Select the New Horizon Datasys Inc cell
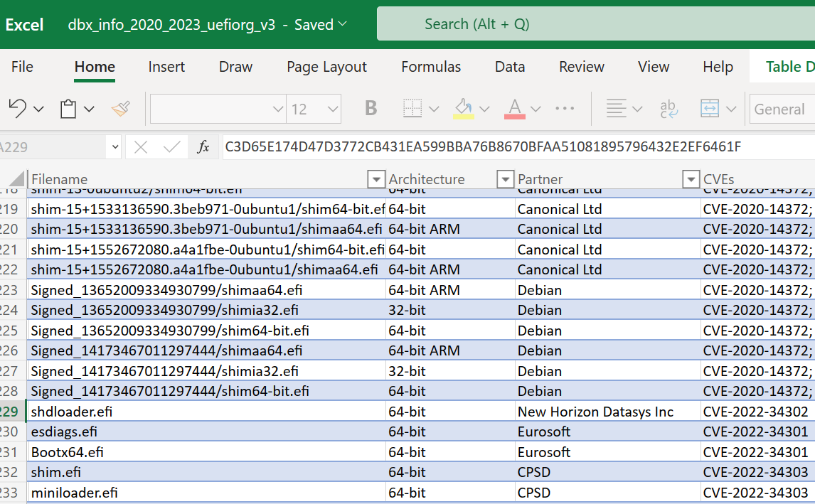This screenshot has width=815, height=504. click(x=607, y=412)
